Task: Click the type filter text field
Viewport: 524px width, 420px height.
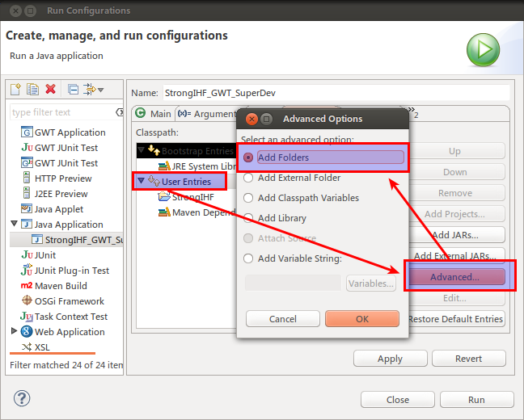Action: (63, 112)
